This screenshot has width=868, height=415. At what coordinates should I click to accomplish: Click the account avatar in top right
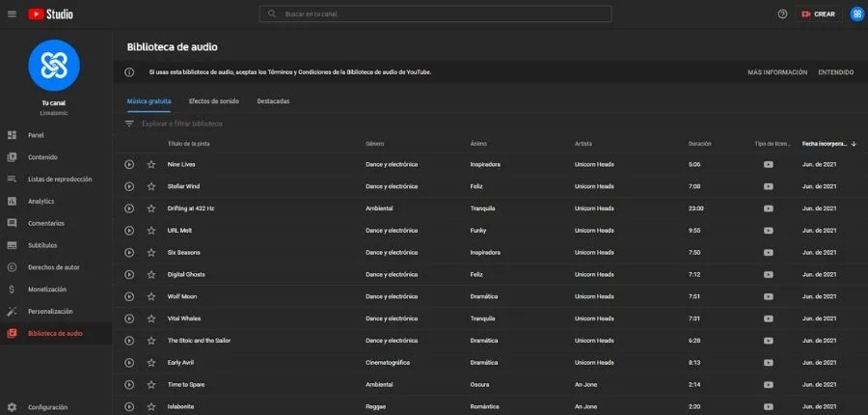click(856, 14)
